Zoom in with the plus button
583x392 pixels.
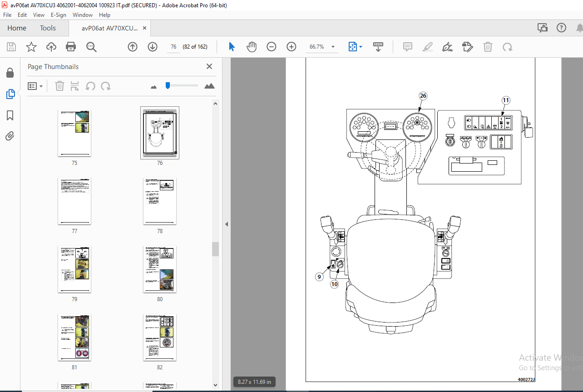tap(291, 47)
